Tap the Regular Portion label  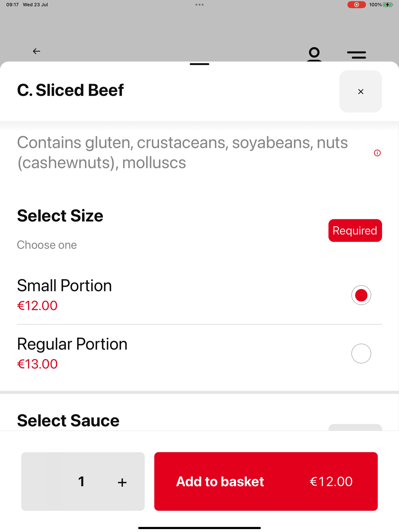pos(72,344)
